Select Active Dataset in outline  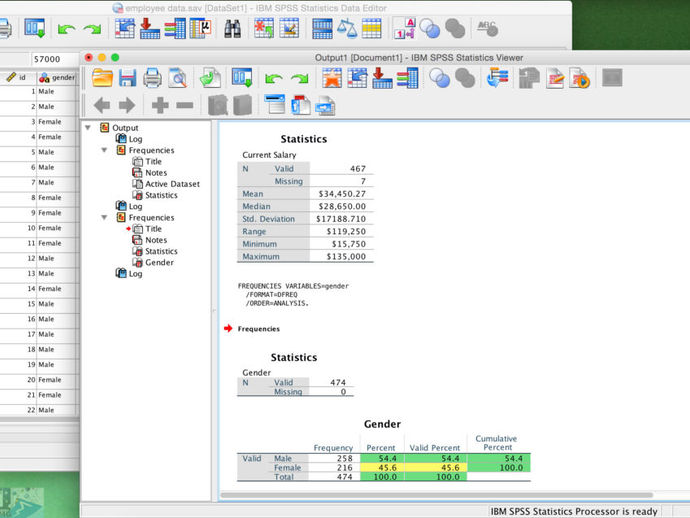[x=172, y=184]
